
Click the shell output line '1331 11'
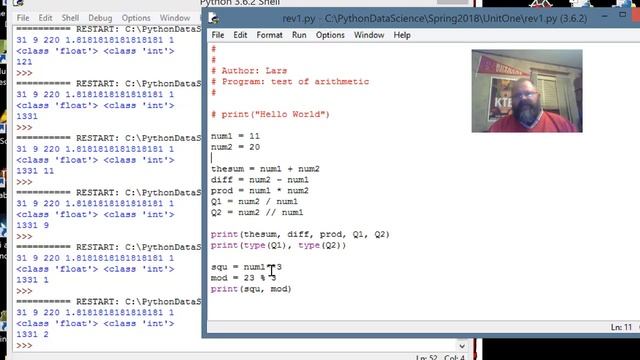(x=35, y=171)
